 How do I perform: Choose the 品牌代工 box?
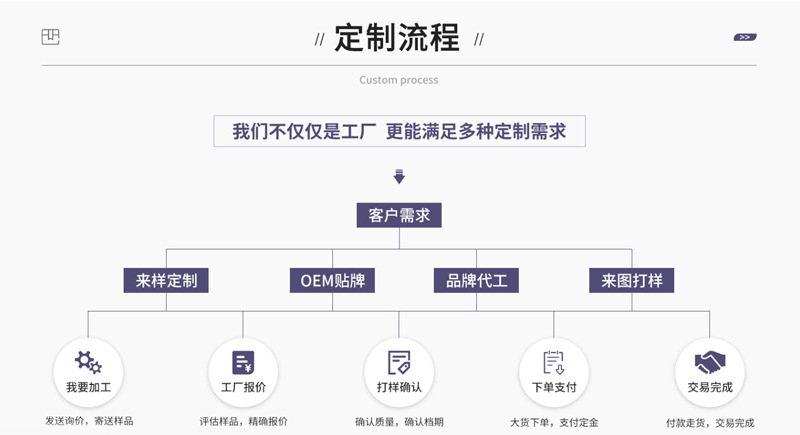[x=476, y=280]
